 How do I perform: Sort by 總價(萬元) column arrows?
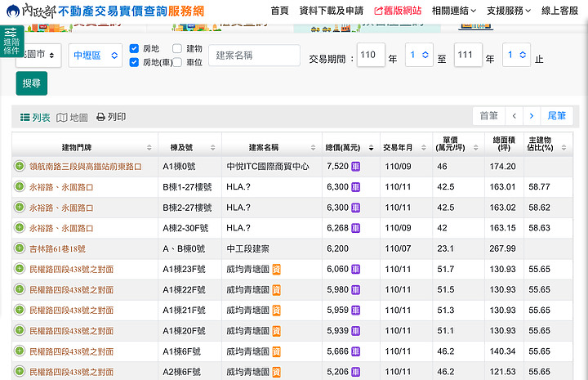pyautogui.click(x=372, y=148)
